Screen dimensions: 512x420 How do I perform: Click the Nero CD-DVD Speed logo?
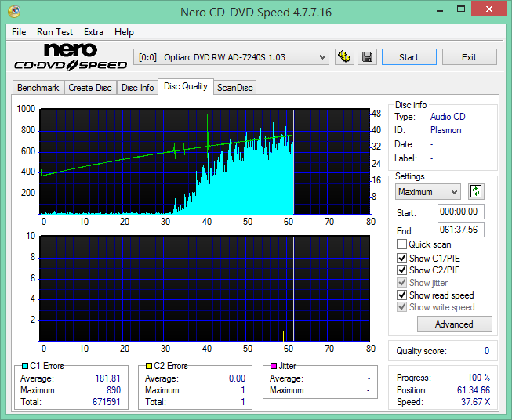71,57
